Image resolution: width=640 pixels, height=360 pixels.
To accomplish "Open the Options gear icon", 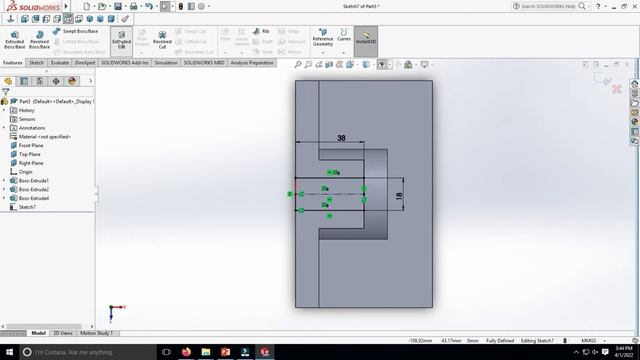I will tap(201, 6).
